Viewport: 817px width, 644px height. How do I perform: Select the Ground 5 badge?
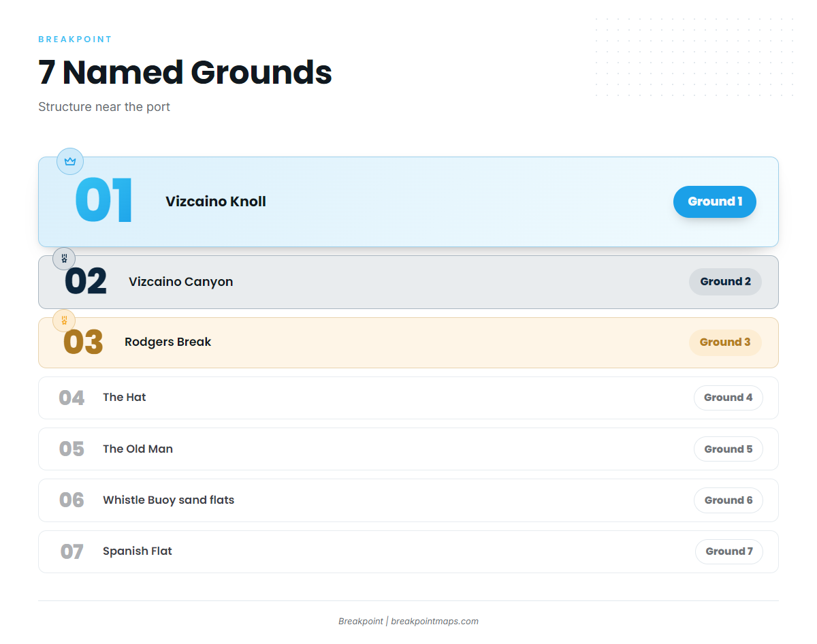tap(728, 449)
